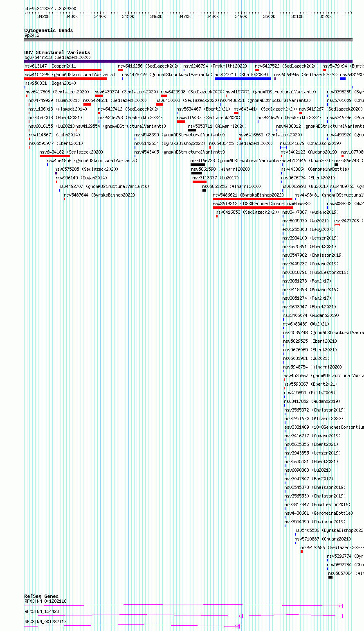Open nsv6564946 (Sedlazeck2020) label
The width and height of the screenshot is (364, 631).
pyautogui.click(x=306, y=75)
